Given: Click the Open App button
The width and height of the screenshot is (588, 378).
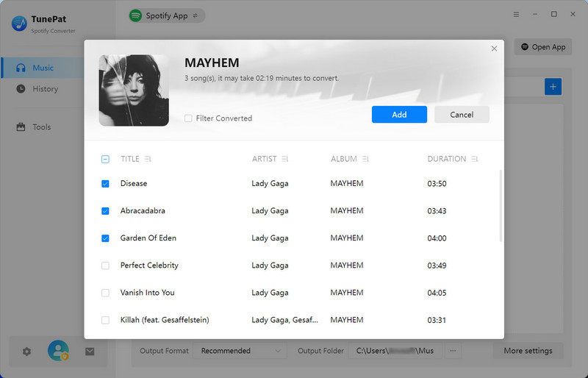Looking at the screenshot, I should 543,47.
